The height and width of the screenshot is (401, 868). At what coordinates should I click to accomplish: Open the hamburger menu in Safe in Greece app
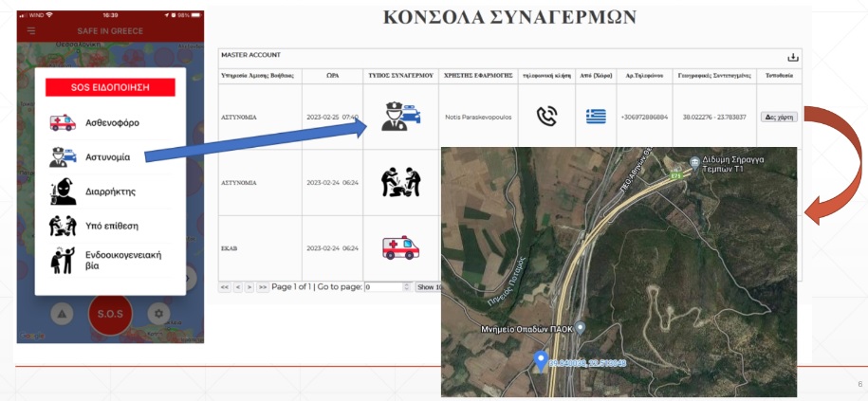[x=30, y=31]
